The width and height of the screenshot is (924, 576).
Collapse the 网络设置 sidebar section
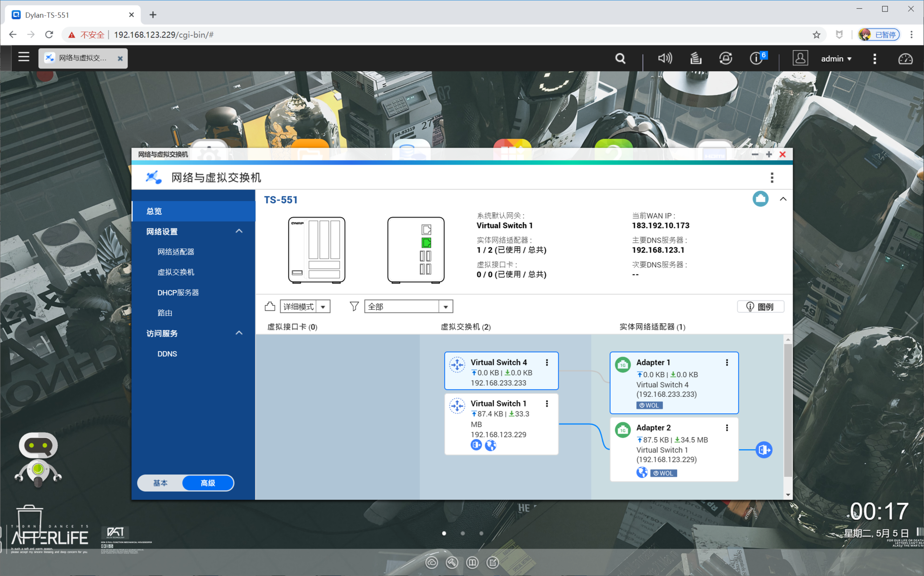pyautogui.click(x=239, y=232)
